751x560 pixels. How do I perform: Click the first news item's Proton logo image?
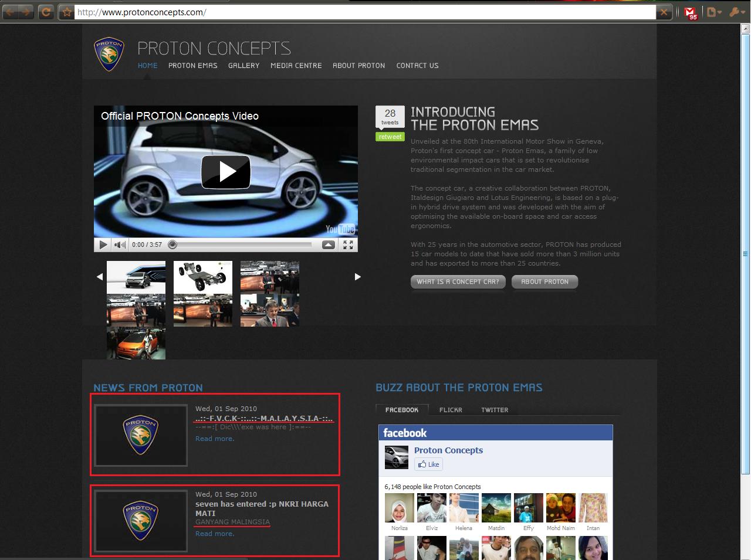click(x=141, y=436)
